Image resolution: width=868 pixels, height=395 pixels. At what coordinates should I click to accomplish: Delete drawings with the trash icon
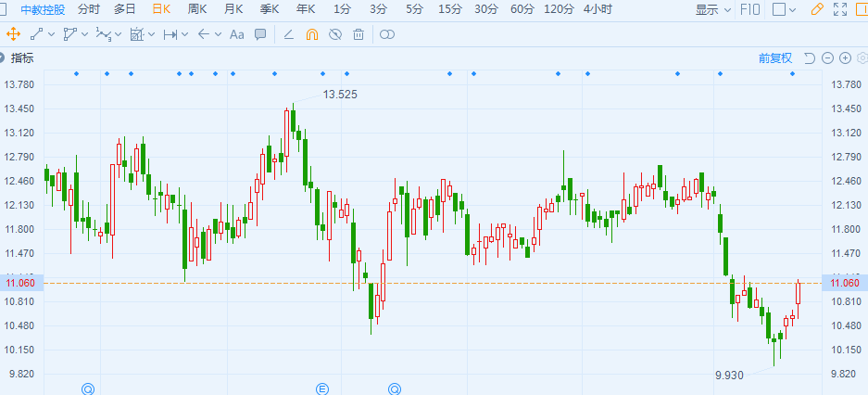[x=359, y=35]
